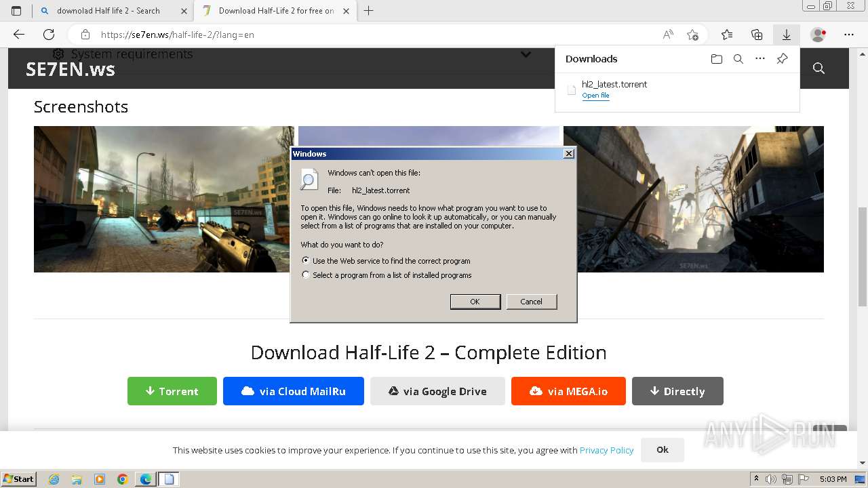Viewport: 868px width, 488px height.
Task: Open File Explorer from taskbar
Action: (x=77, y=479)
